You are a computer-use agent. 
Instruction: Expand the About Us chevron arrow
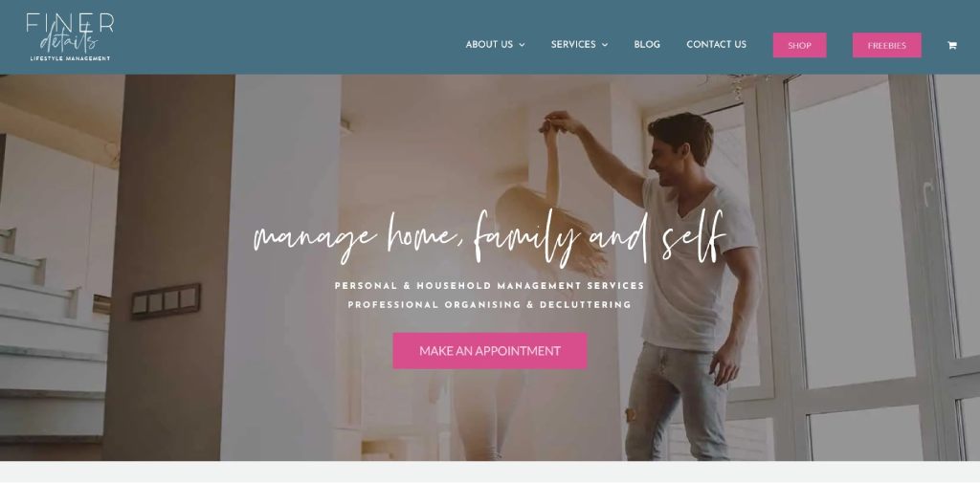click(522, 45)
